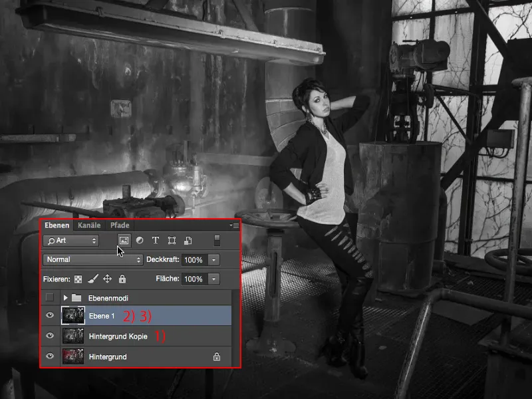Click the Fläche label
This screenshot has width=532, height=399.
168,279
